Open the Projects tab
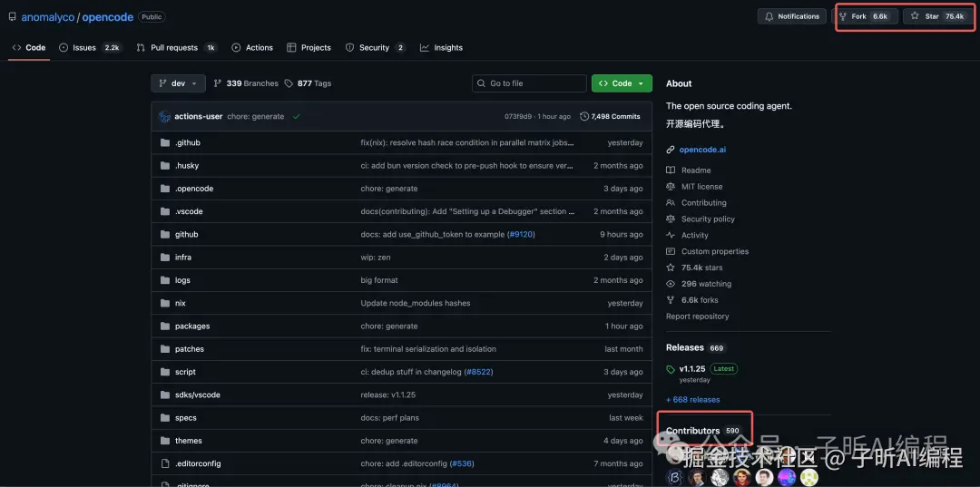The width and height of the screenshot is (980, 487). [309, 47]
